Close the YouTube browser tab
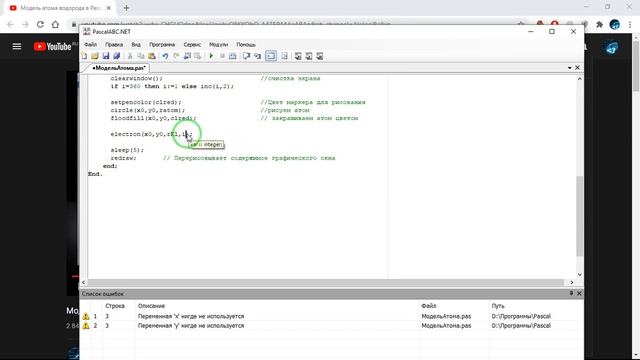 tap(109, 8)
